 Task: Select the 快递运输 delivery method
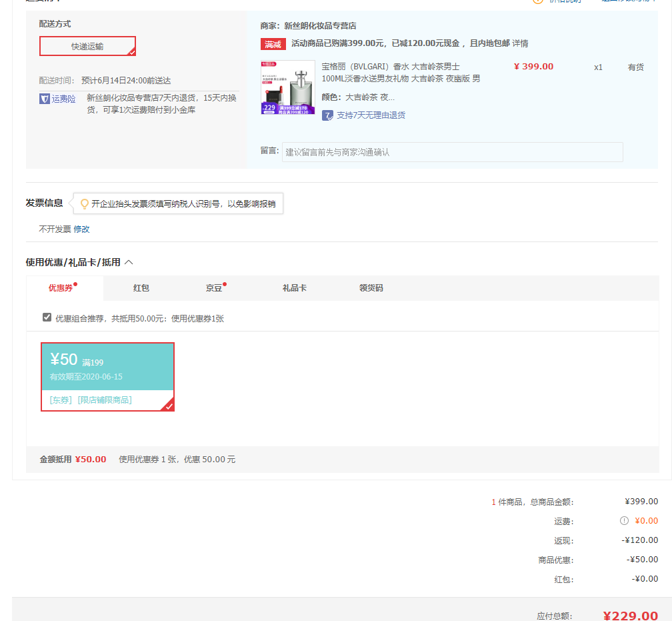[87, 46]
